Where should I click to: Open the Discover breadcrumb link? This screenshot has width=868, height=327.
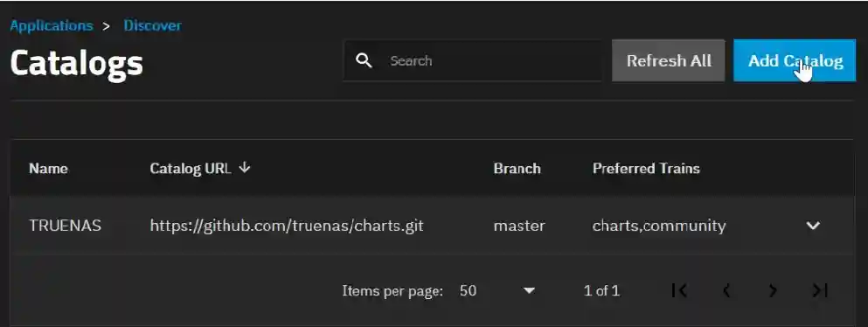[x=152, y=25]
